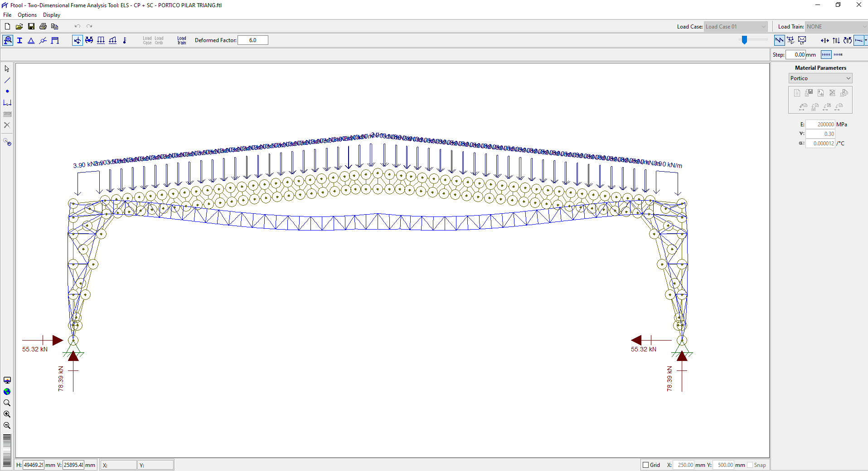Open the Display menu

click(x=52, y=15)
